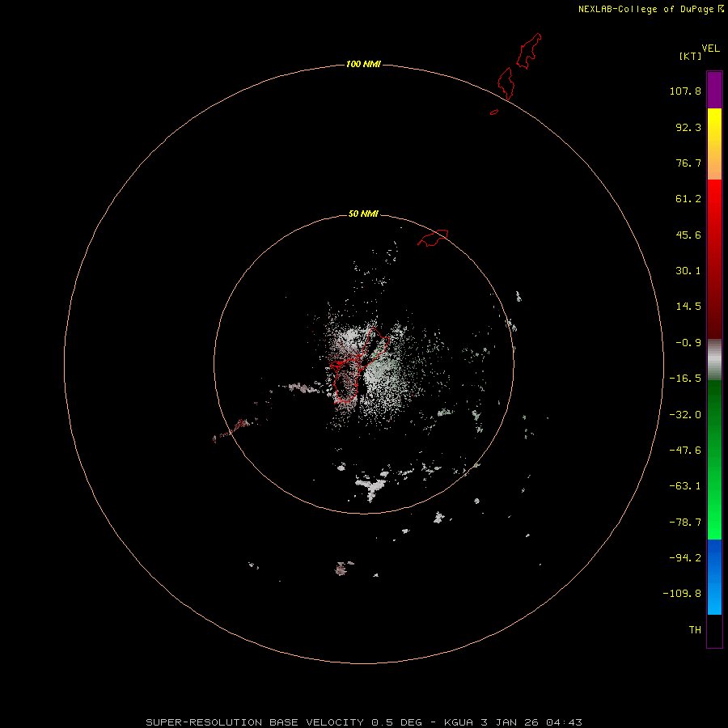This screenshot has width=728, height=728.
Task: Pick the red color bar segment
Action: tap(714, 259)
